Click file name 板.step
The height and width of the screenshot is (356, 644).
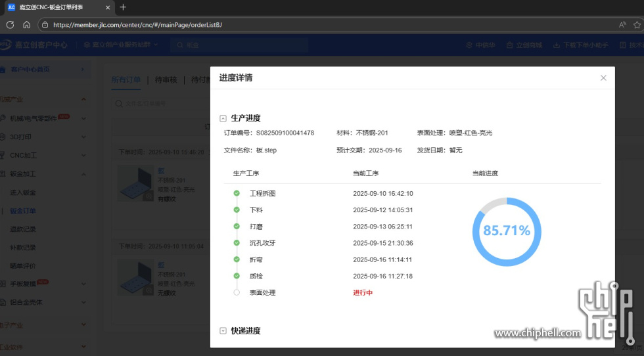[267, 150]
